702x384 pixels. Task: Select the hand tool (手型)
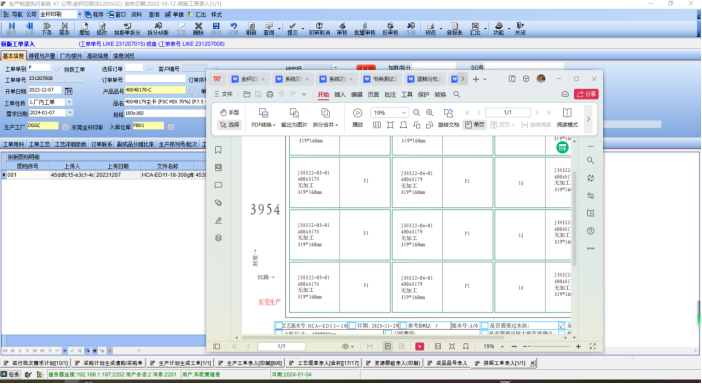230,112
